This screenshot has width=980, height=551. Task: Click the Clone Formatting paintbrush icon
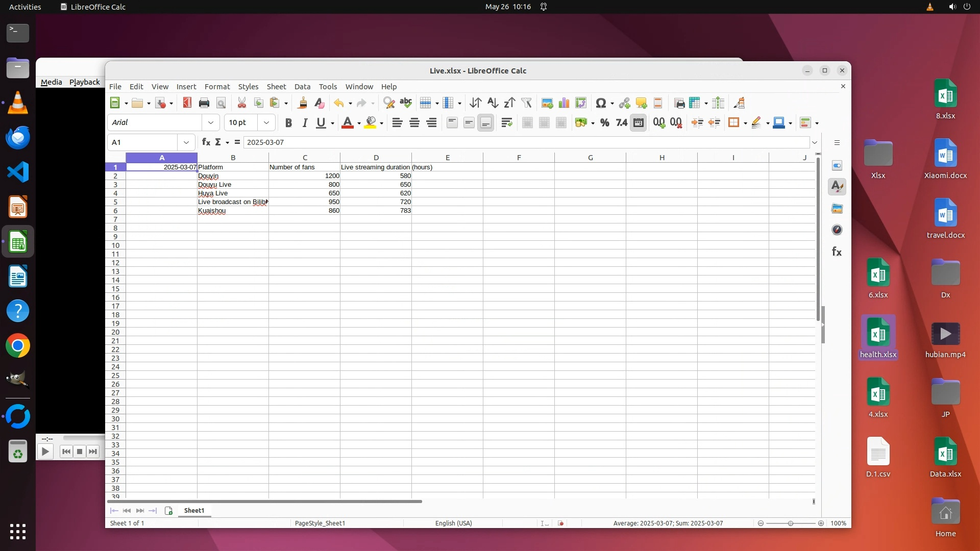click(x=302, y=103)
